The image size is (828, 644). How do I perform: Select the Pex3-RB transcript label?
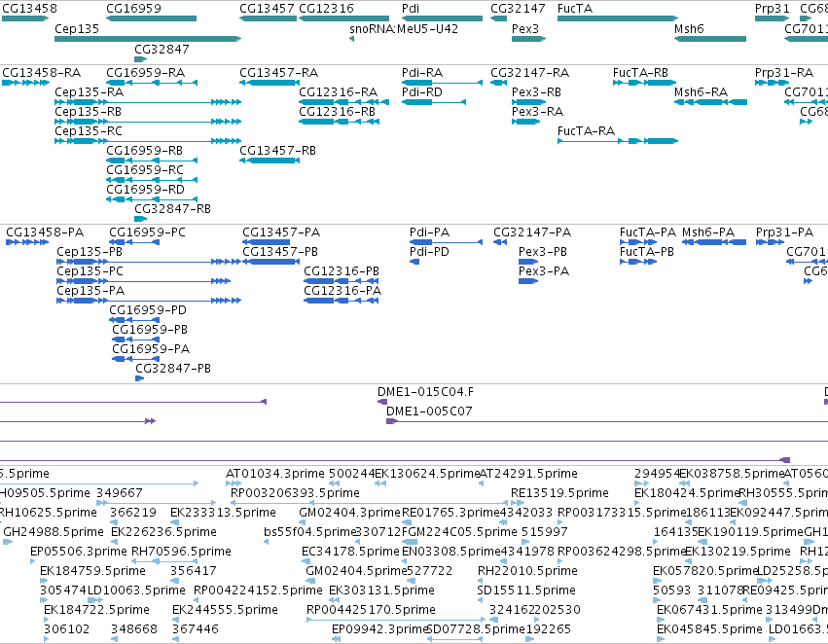(536, 92)
